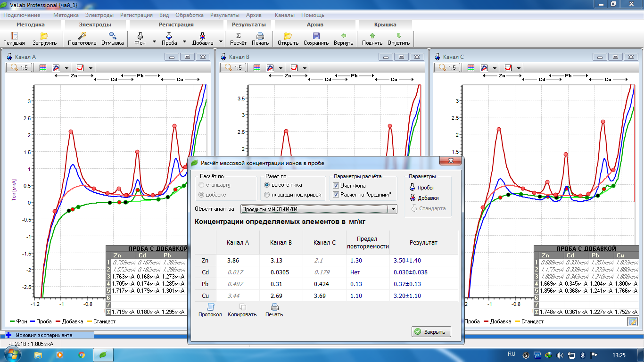Register the Добавка addition
Viewport: 644px width, 362px height.
pos(203,39)
